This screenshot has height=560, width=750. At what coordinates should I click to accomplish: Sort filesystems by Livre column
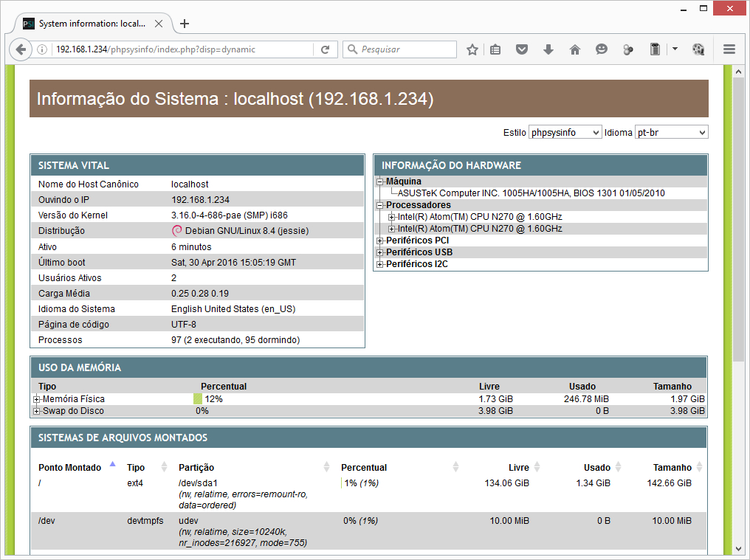(x=518, y=467)
